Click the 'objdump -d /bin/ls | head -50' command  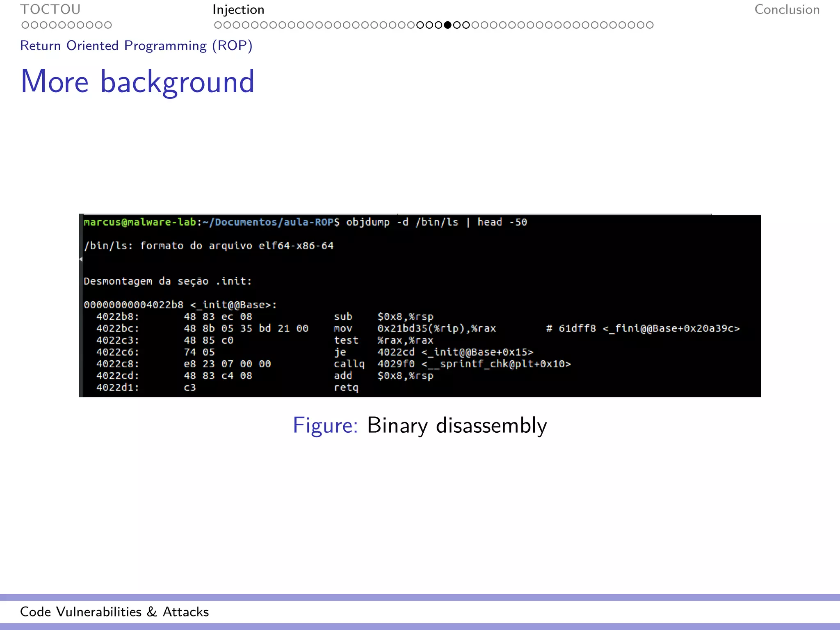[x=436, y=222]
